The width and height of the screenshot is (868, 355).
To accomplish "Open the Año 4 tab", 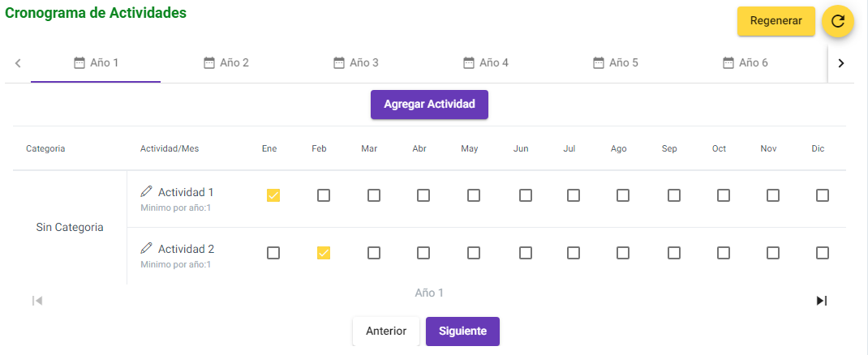I will coord(485,63).
